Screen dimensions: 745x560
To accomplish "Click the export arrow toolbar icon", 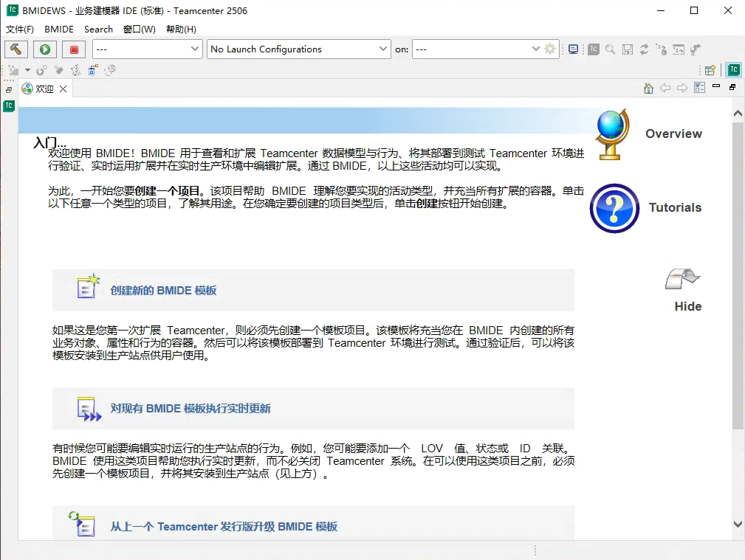I will coord(696,49).
